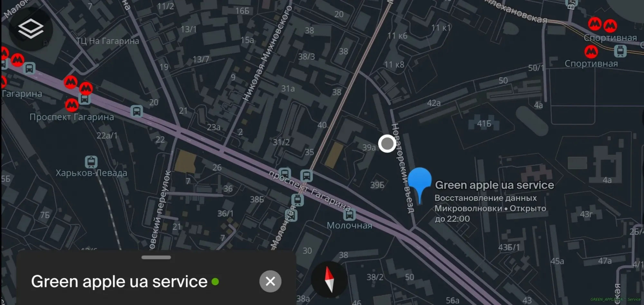
Task: Tap the Спортивная tram stop icon
Action: tap(620, 51)
